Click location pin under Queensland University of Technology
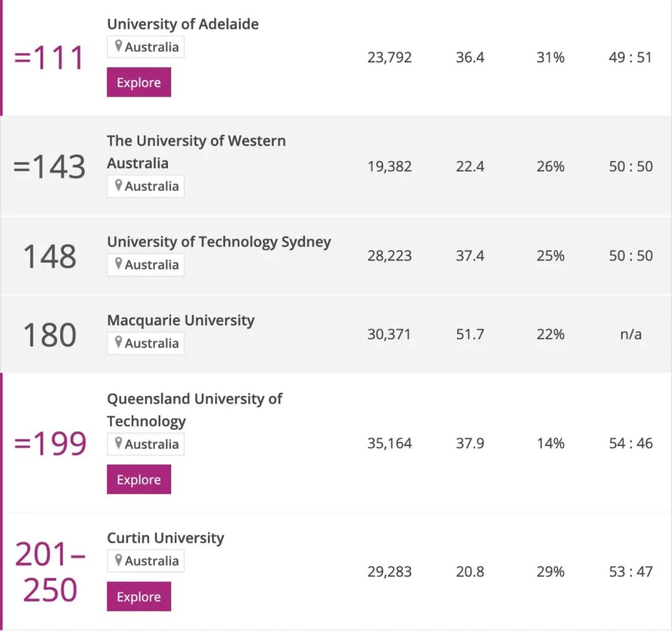 [119, 444]
